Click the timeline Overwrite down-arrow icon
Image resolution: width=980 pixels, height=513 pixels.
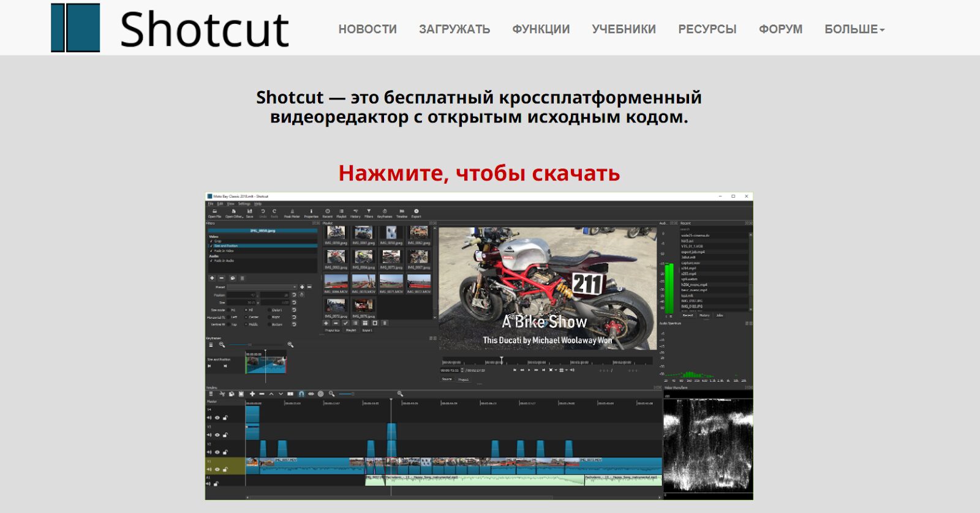tap(281, 394)
